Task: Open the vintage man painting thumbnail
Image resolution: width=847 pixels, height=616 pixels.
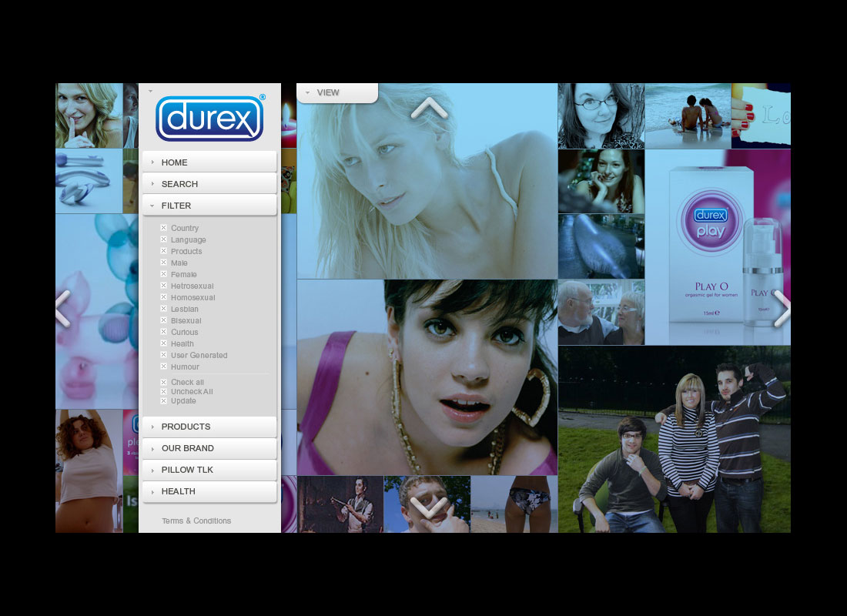Action: 340,504
